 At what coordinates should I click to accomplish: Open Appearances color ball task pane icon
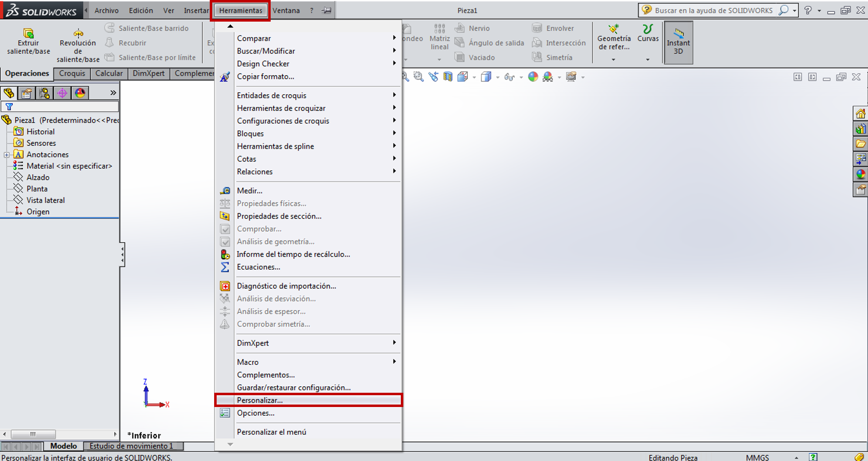(861, 174)
